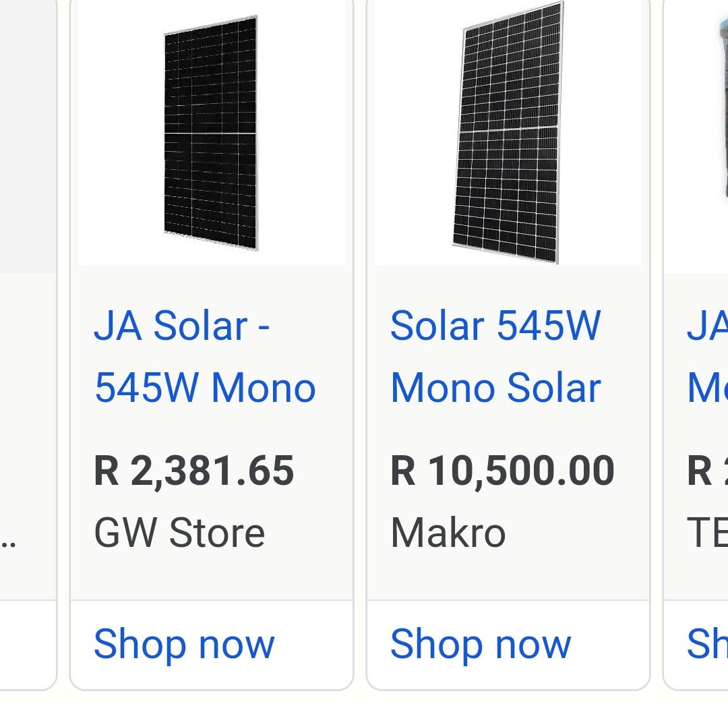
Task: Select the Makro solar panel product image
Action: point(509,132)
